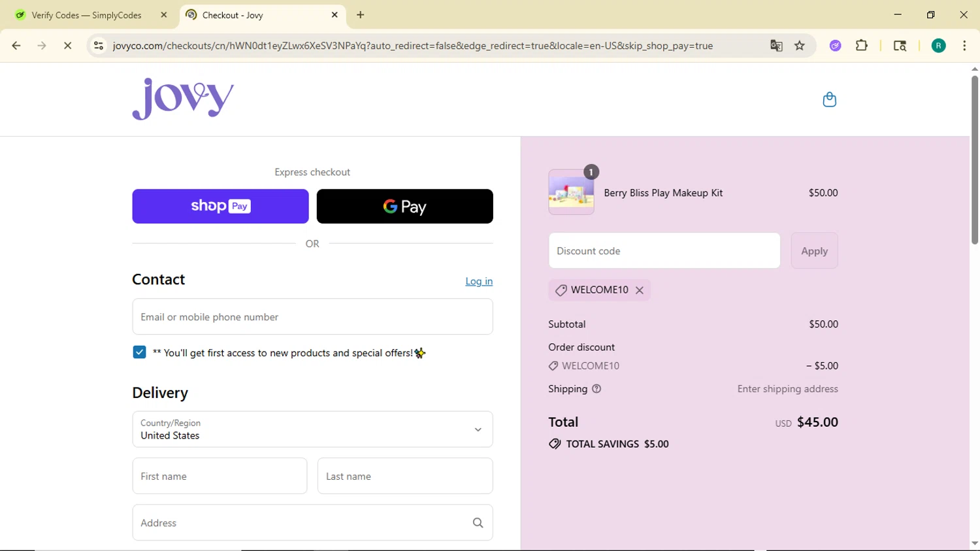Click the scrollbar down arrow
The image size is (980, 551).
tap(974, 543)
